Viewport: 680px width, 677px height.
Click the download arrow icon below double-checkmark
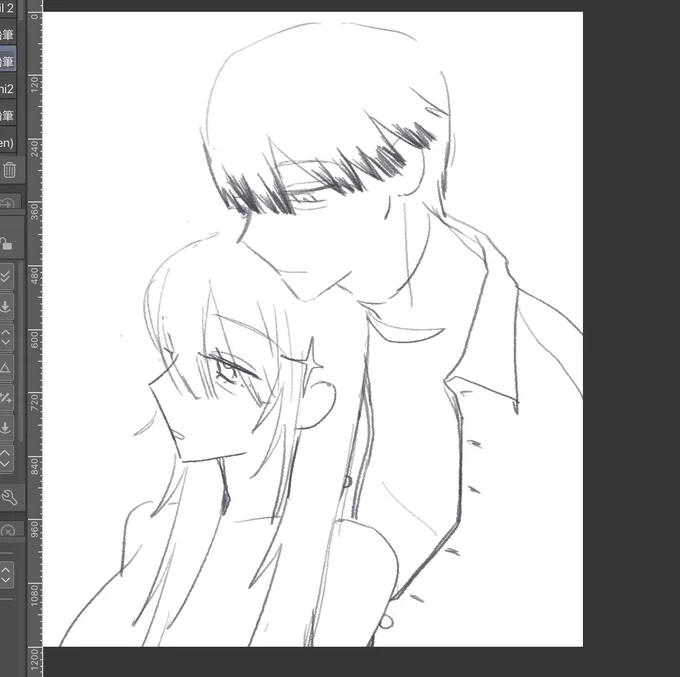(x=5, y=307)
